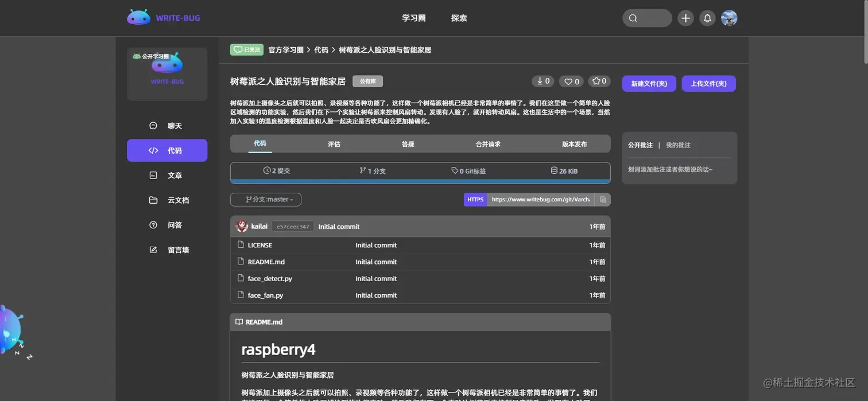Click the kailai author name
The width and height of the screenshot is (868, 401).
(x=259, y=227)
